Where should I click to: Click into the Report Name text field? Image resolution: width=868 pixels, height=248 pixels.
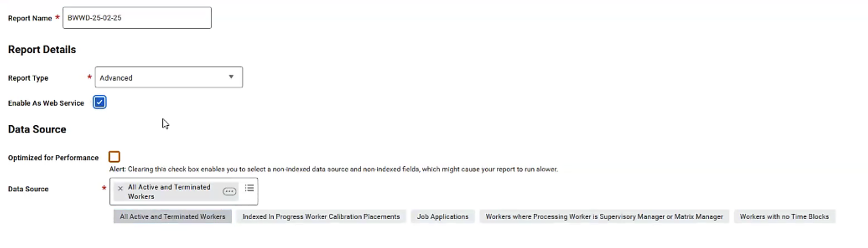click(137, 18)
